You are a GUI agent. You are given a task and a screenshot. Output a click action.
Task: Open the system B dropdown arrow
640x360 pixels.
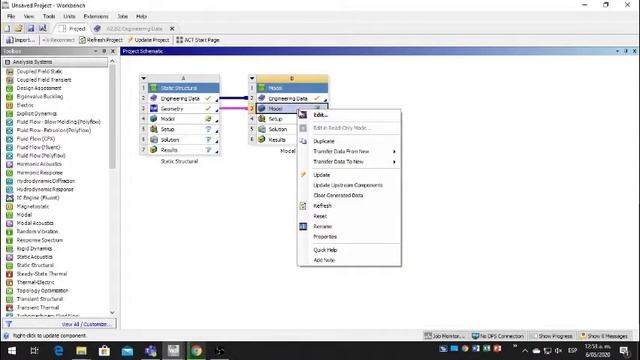coord(252,78)
